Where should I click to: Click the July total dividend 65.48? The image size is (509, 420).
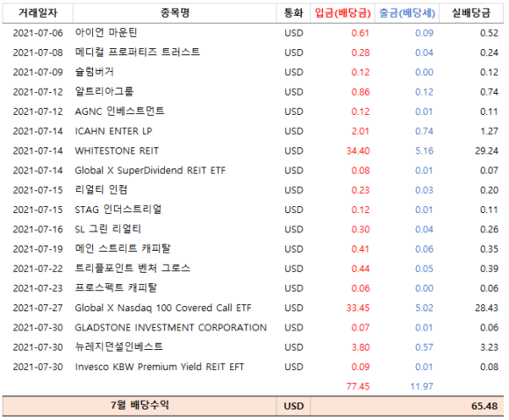[484, 406]
